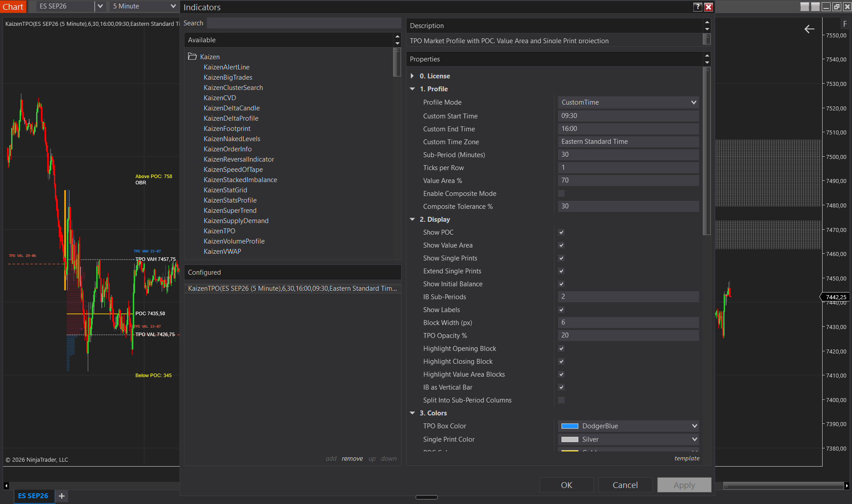The image size is (852, 504).
Task: Toggle Highlight Value Area Blocks
Action: click(x=561, y=374)
